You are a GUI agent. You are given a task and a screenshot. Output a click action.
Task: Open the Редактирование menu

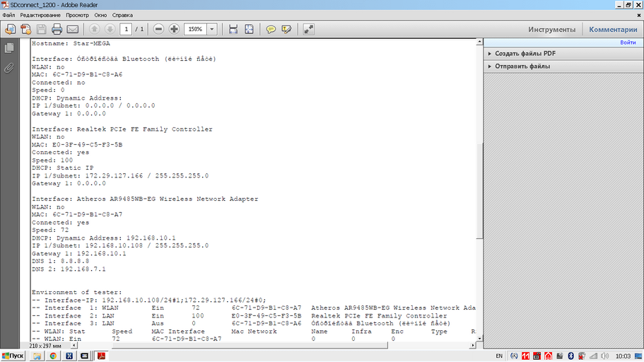coord(40,16)
